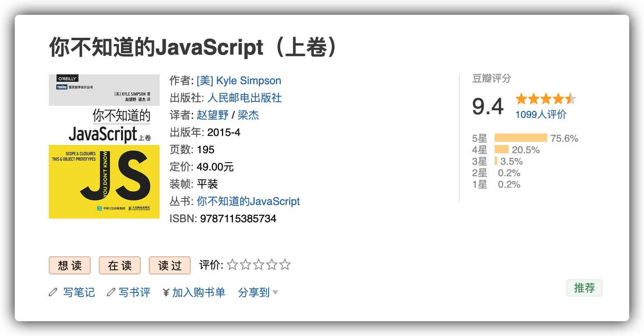The image size is (644, 336).
Task: Open author link [美] Kyle Simpson
Action: click(239, 81)
